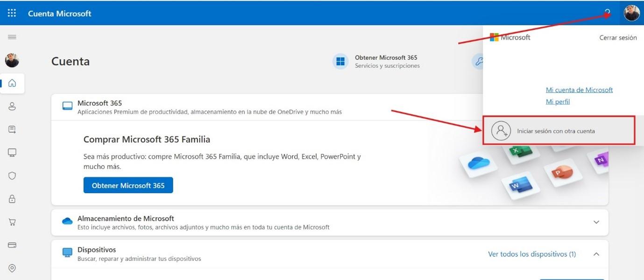Select 'Iniciar sesión con otra cuenta'
This screenshot has height=280, width=644.
(557, 131)
